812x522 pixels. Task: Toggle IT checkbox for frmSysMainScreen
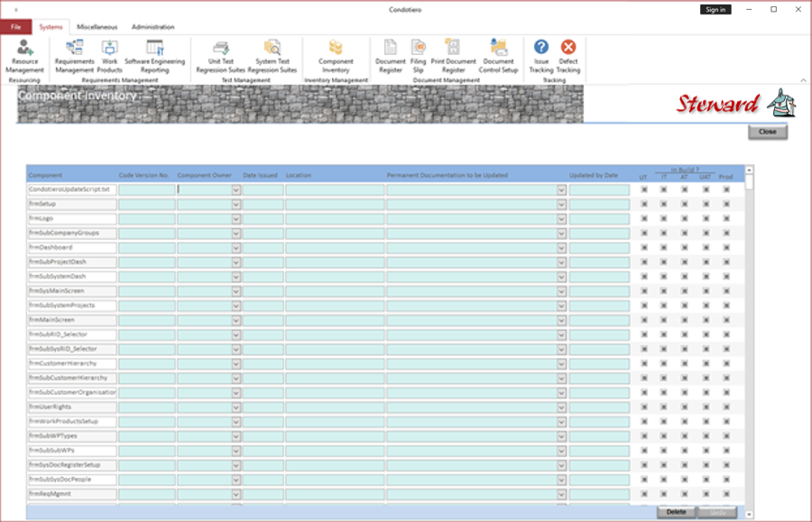coord(663,291)
